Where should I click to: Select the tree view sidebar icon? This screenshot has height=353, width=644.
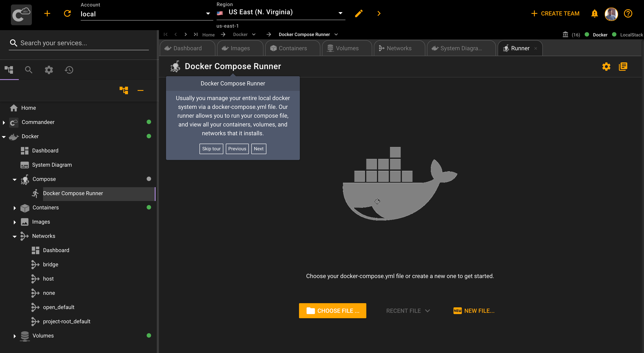[x=9, y=70]
